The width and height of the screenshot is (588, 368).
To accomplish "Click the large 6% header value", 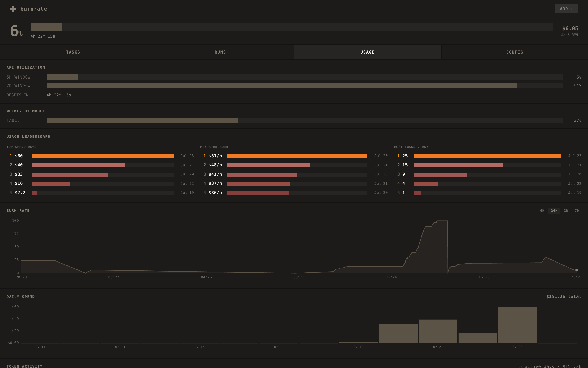I will tap(17, 31).
